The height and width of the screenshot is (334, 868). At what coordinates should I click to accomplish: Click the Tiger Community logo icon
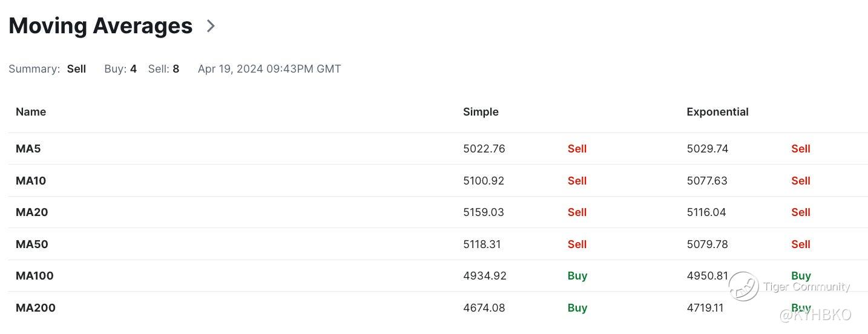[x=743, y=286]
